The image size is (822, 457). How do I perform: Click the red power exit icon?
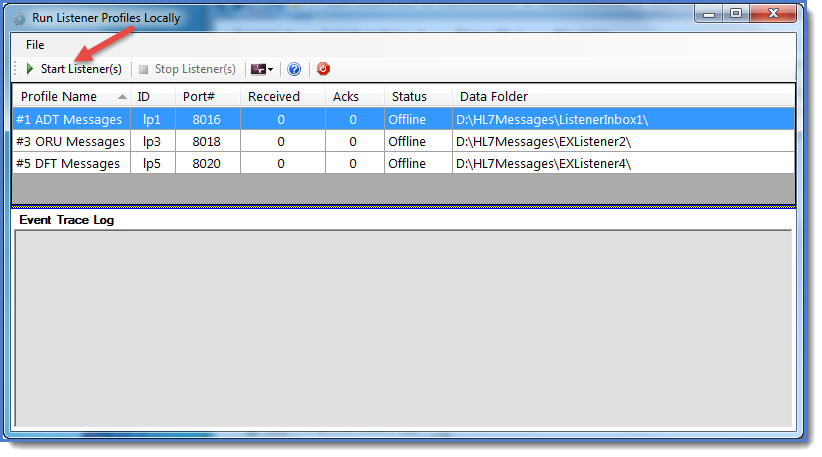pos(323,69)
